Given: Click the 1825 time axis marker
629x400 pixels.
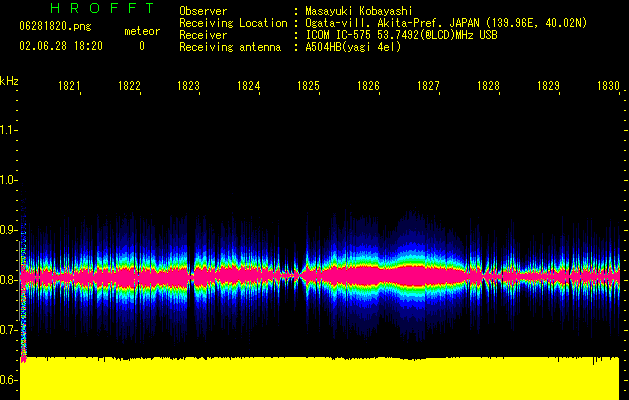Looking at the screenshot, I should coord(308,86).
